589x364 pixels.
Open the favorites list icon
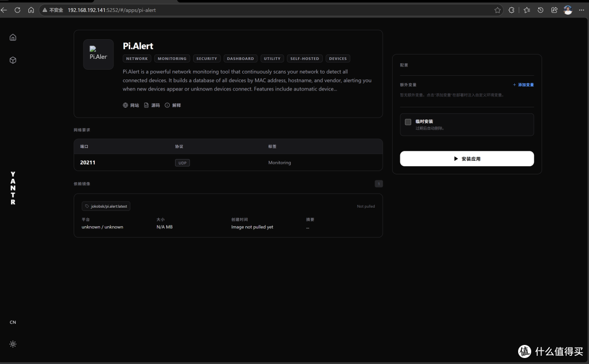[527, 10]
